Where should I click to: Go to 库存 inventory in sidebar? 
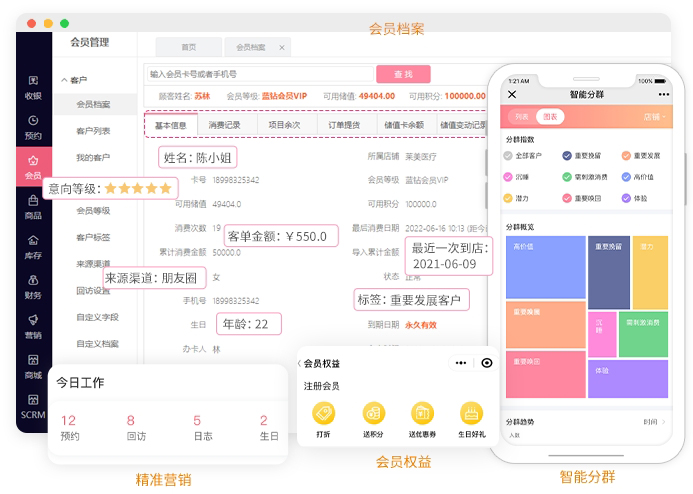coord(33,245)
